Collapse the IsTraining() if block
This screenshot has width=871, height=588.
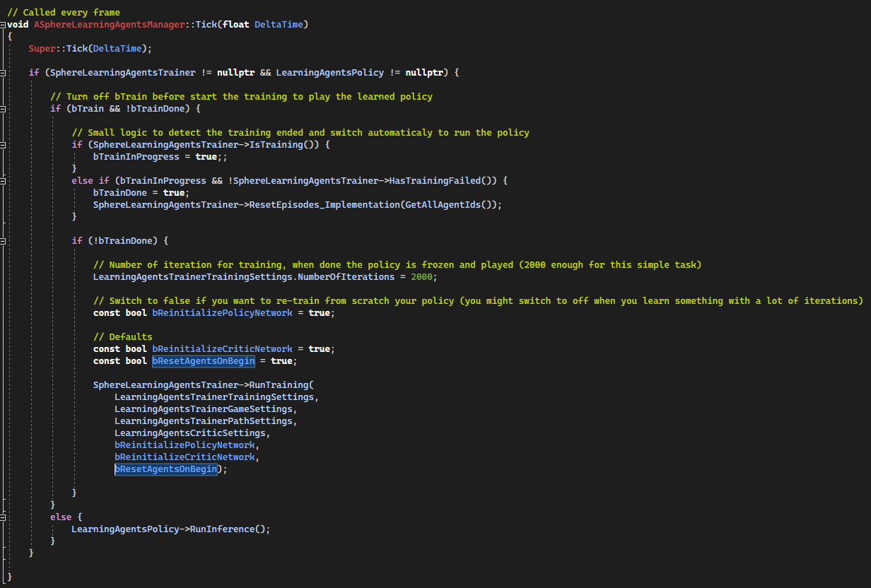tap(4, 145)
